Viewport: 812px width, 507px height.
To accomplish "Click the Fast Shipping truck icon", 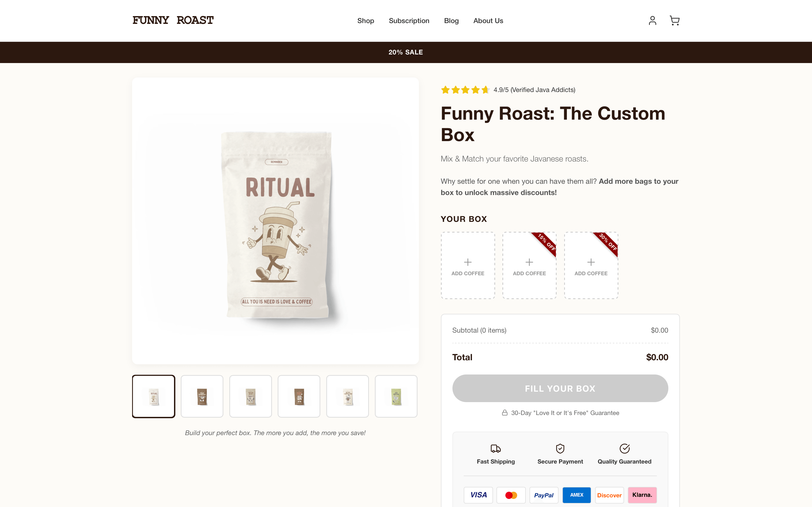I will (x=496, y=448).
